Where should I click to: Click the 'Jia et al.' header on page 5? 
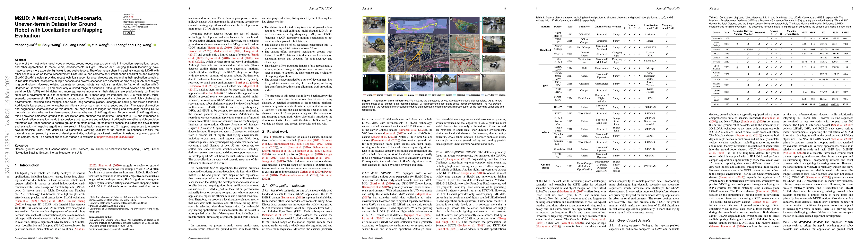pyautogui.click(x=714, y=8)
